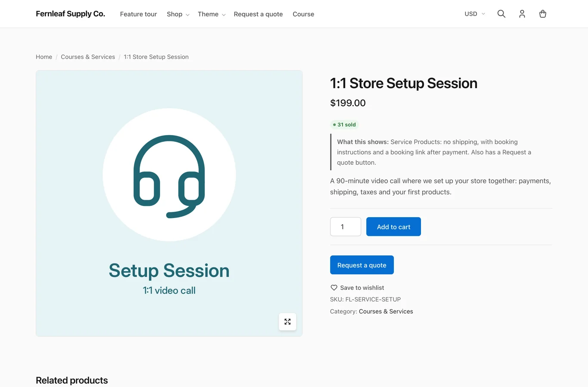Image resolution: width=588 pixels, height=387 pixels.
Task: Expand the Shop menu
Action: click(178, 14)
